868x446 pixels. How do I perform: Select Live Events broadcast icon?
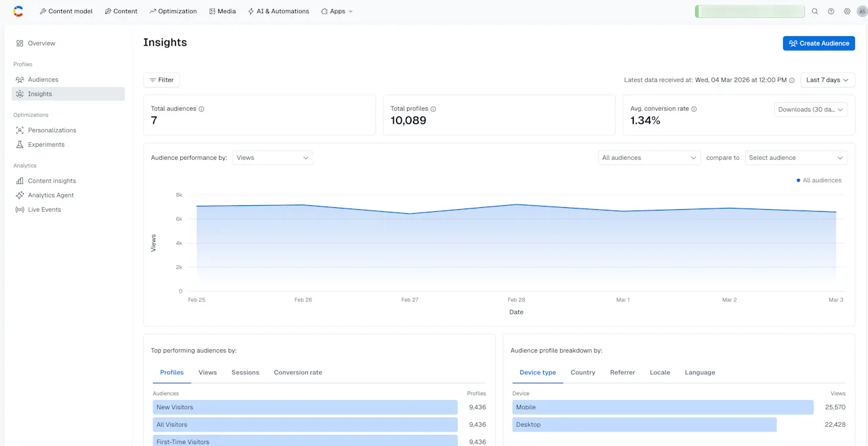pos(20,209)
